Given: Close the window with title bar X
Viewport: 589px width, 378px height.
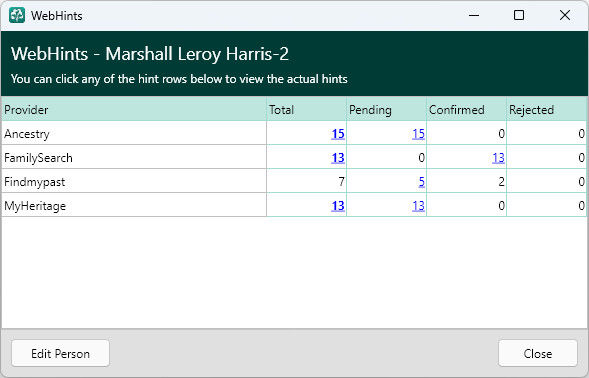Looking at the screenshot, I should (565, 15).
